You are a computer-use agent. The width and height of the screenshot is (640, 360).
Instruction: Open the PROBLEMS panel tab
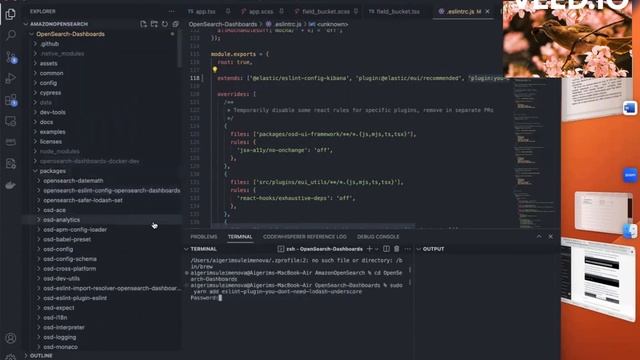204,237
